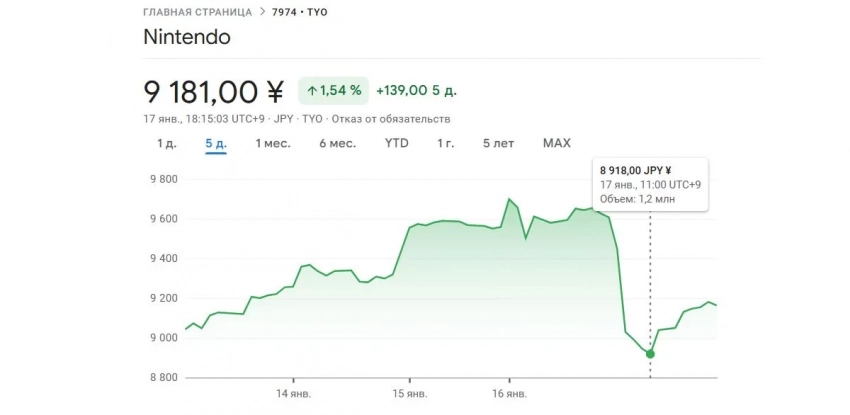Viewport: 850px width, 415px height.
Task: Show the 1 г. chart range
Action: click(x=445, y=143)
